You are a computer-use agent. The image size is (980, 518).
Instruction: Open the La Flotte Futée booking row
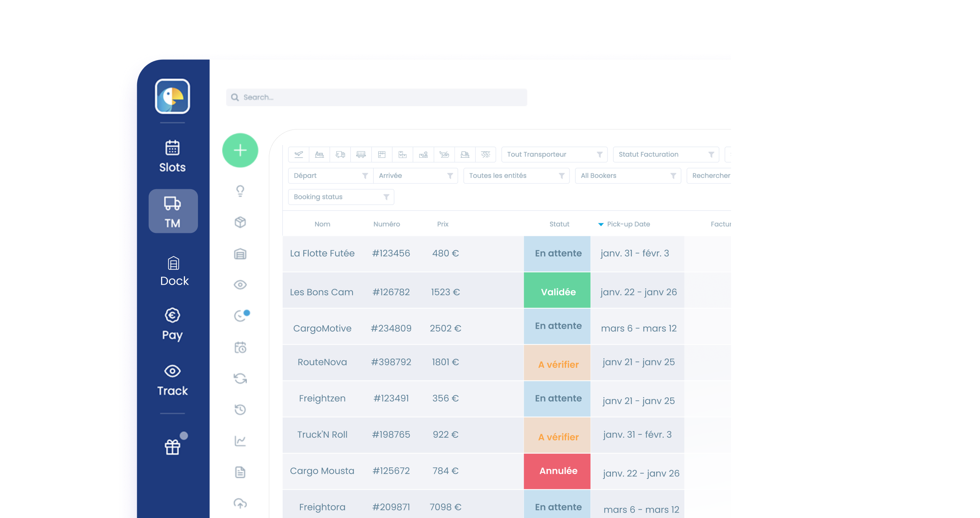[x=322, y=253]
